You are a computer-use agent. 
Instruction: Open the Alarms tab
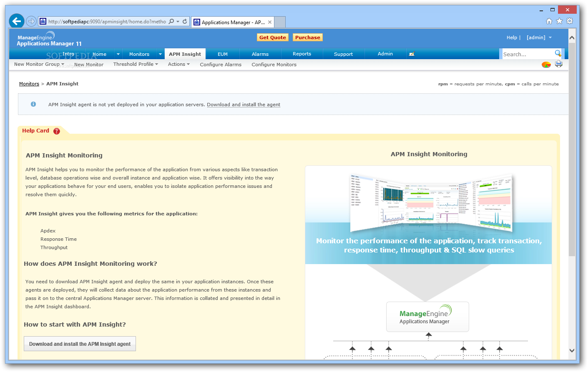[x=260, y=54]
